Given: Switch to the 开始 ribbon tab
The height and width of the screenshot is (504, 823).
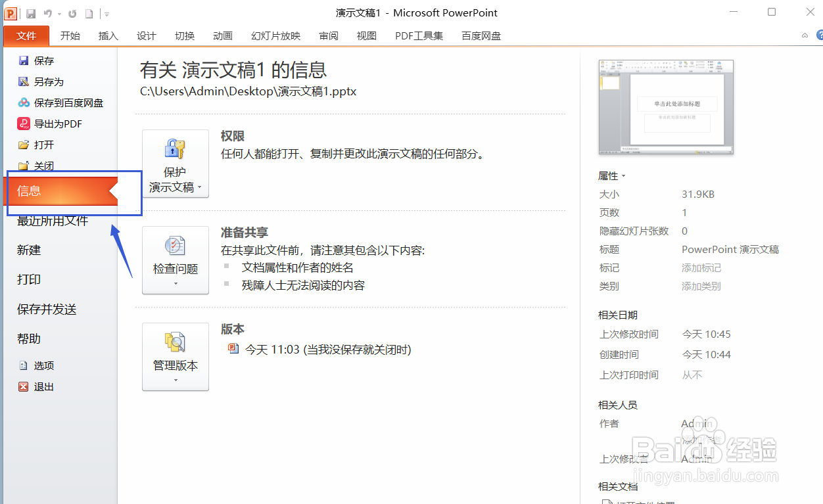Looking at the screenshot, I should click(70, 36).
